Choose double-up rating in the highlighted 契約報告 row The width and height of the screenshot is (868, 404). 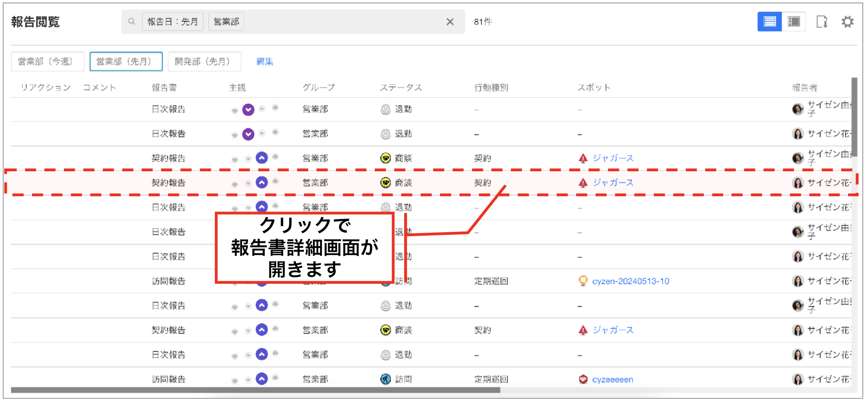tap(275, 181)
